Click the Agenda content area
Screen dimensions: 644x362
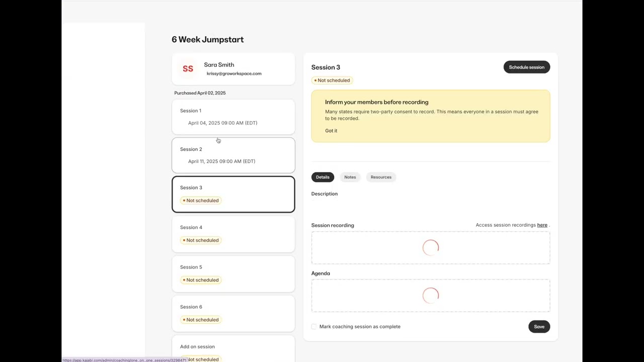[431, 296]
